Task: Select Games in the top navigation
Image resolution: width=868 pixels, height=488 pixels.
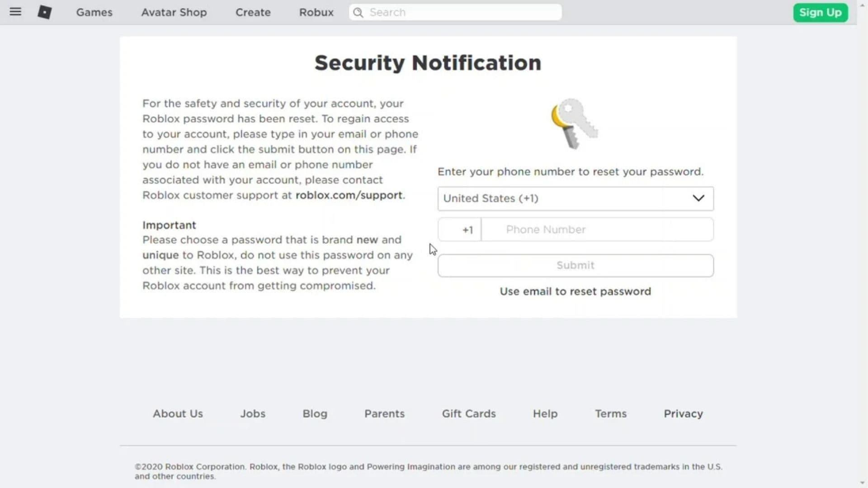Action: (94, 12)
